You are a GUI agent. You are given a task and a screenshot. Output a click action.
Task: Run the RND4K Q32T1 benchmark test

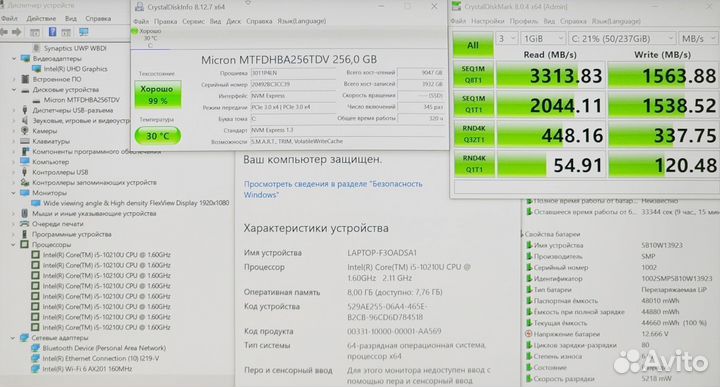(473, 134)
